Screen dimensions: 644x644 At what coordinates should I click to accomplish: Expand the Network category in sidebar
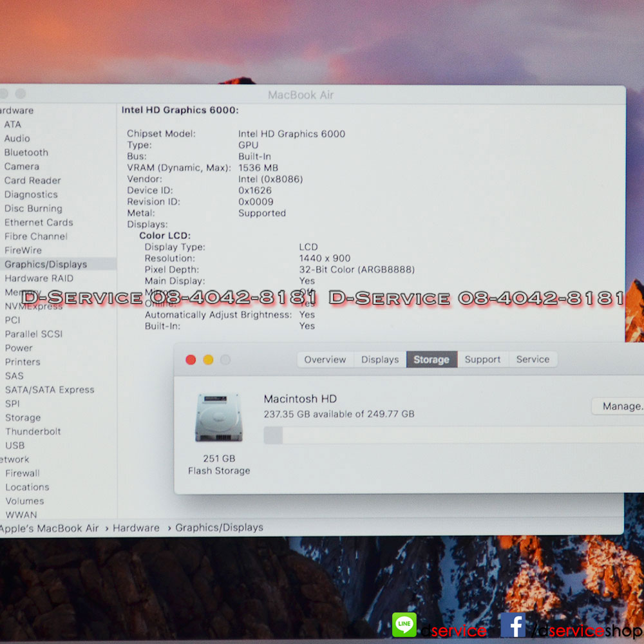[14, 460]
